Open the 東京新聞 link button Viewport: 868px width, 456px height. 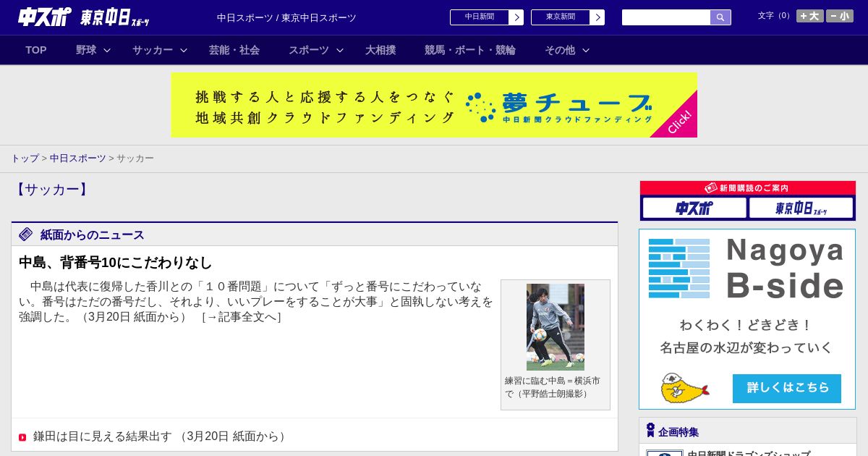click(x=561, y=17)
